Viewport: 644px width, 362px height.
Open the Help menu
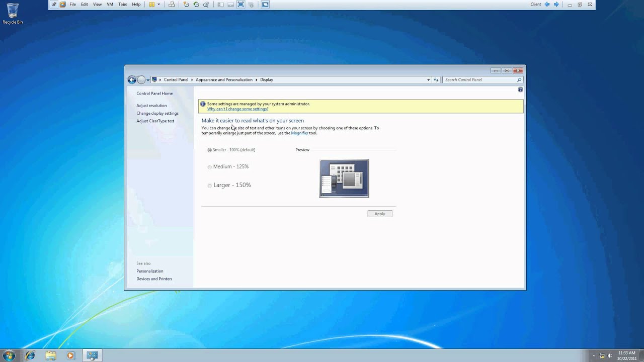(x=136, y=4)
